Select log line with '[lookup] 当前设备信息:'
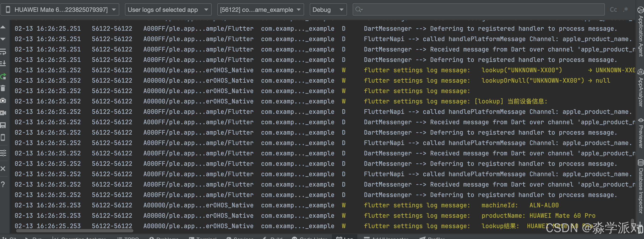This screenshot has width=644, height=239. 322,101
